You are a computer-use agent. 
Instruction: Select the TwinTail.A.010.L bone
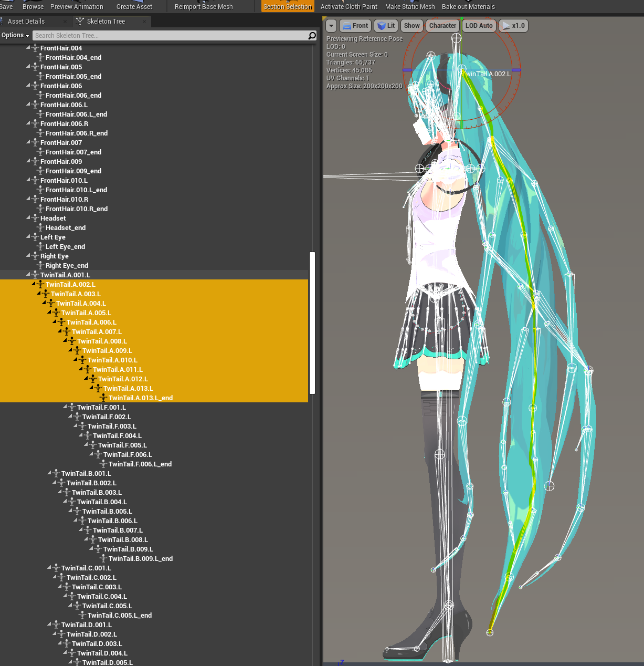click(112, 360)
